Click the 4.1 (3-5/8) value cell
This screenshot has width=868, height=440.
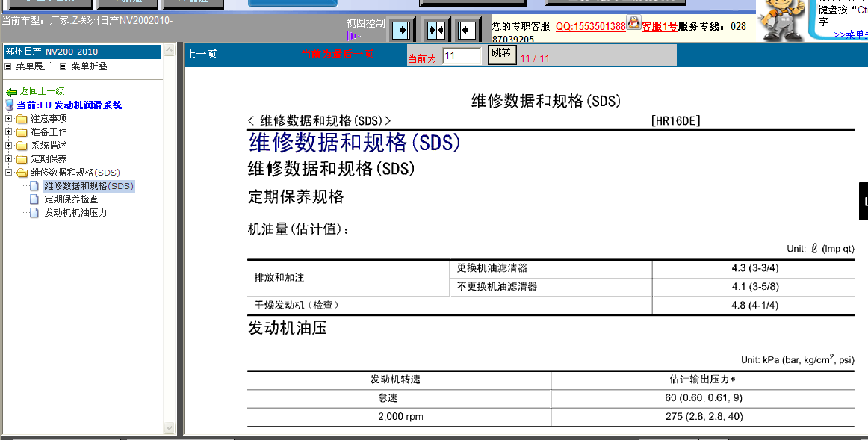coord(755,287)
